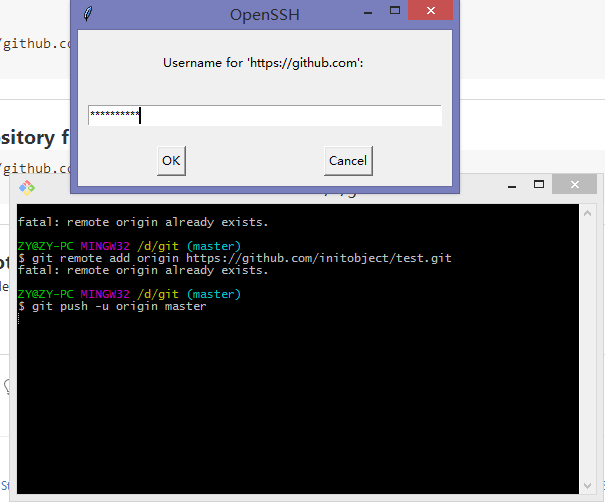Maximize the Git Bash terminal window
Viewport: 605px width, 503px height.
point(539,184)
